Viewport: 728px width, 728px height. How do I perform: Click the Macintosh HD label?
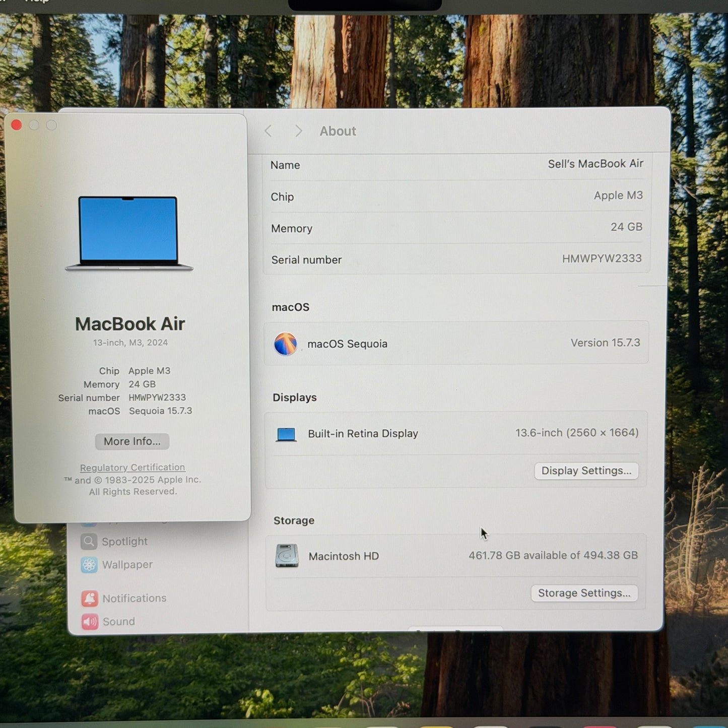coord(344,556)
